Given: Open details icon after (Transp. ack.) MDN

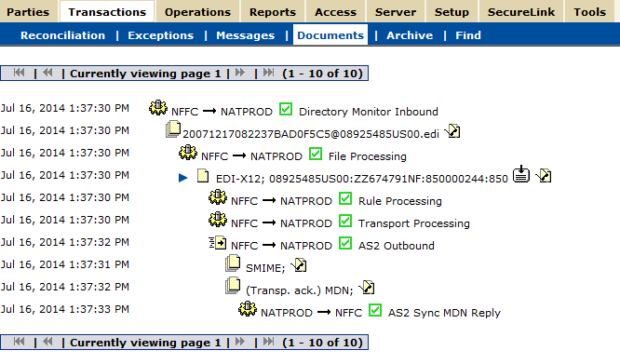Looking at the screenshot, I should coord(367,288).
